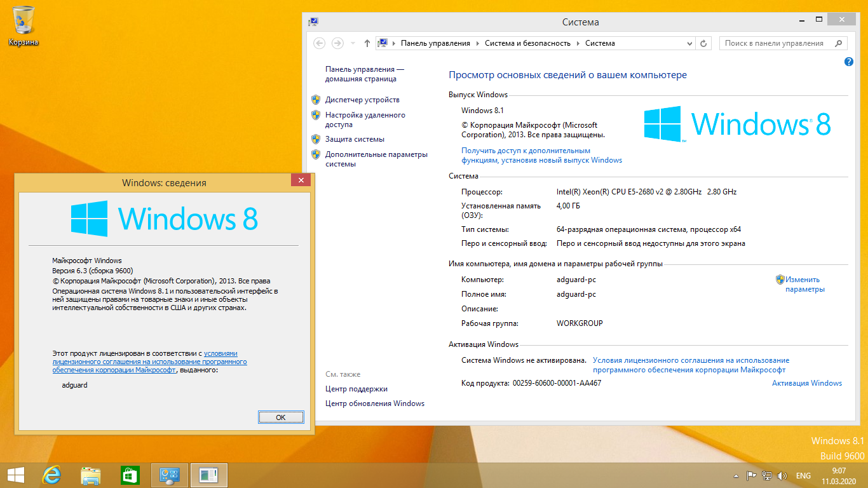The width and height of the screenshot is (868, 488).
Task: Switch to Control Panel taskbar window
Action: (x=170, y=475)
